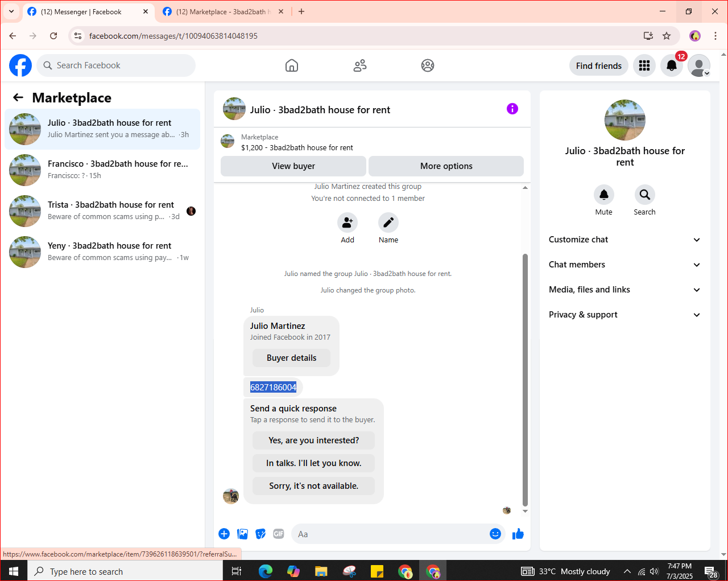Click the Windows taskbar search box
Screen dimensions: 728x581
[x=125, y=571]
